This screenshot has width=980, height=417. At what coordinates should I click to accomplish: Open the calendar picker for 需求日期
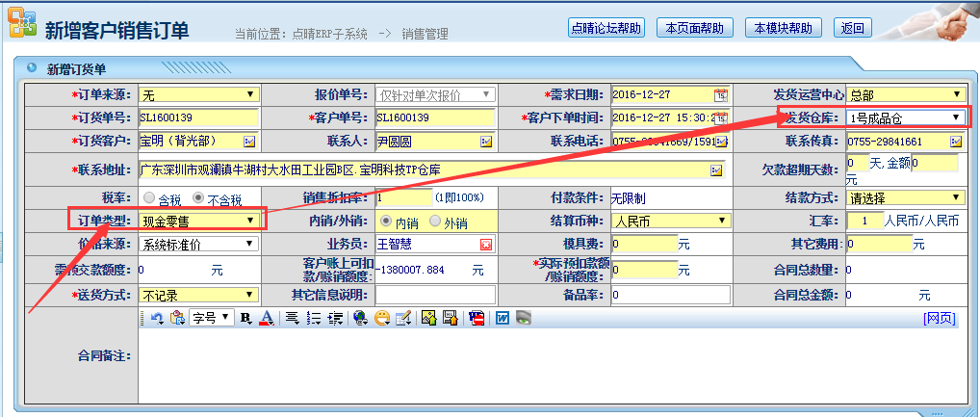pos(721,95)
